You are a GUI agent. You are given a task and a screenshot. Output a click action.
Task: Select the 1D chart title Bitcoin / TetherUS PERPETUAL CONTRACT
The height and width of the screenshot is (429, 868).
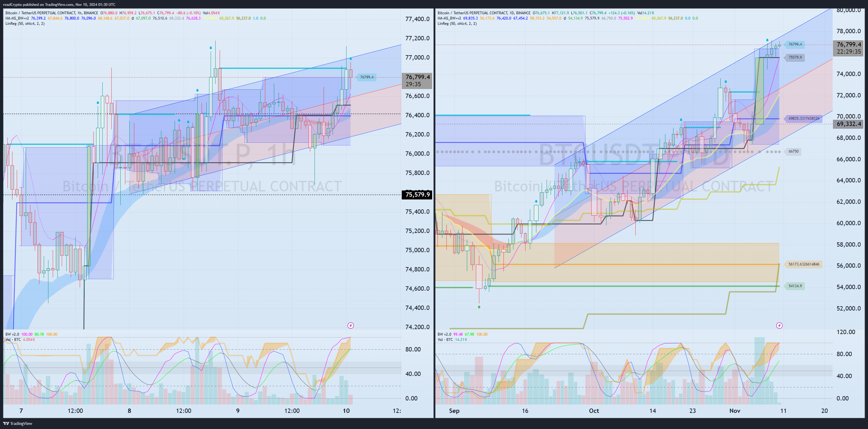coord(472,13)
